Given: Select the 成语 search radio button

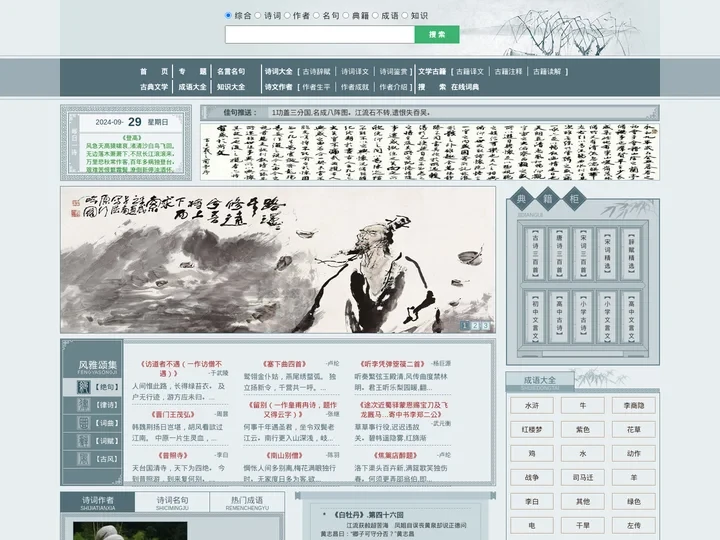Looking at the screenshot, I should tap(375, 15).
